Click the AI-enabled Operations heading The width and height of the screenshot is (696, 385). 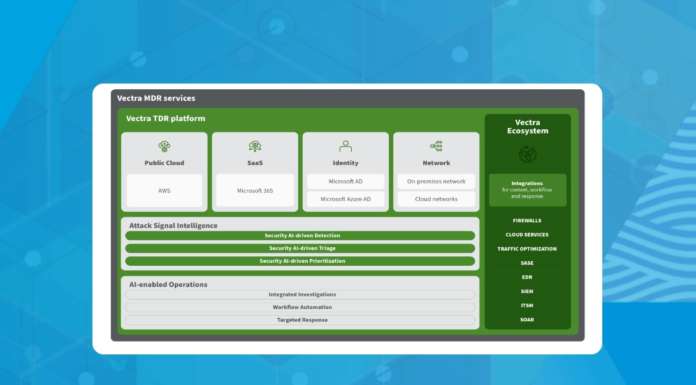(168, 285)
